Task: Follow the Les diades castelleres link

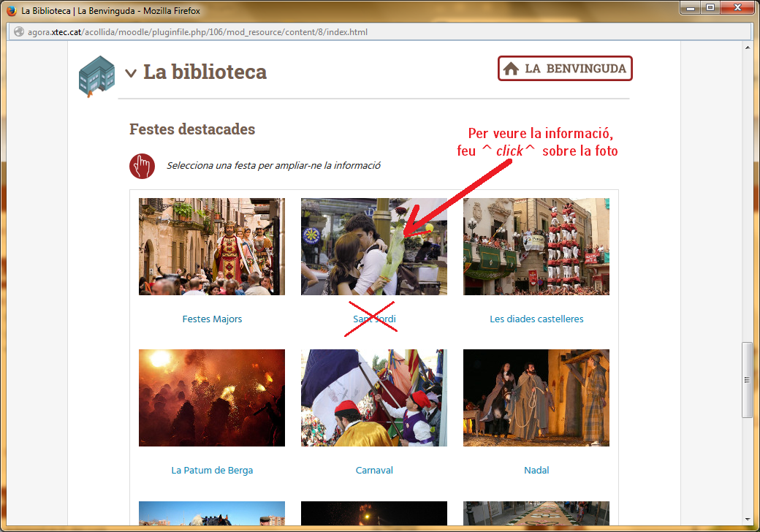Action: click(x=536, y=319)
